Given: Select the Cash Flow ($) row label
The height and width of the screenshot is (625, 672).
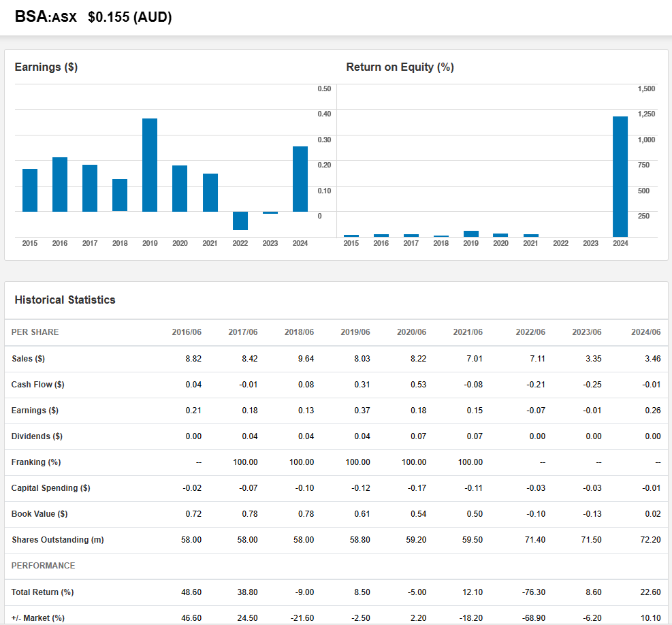Looking at the screenshot, I should [37, 385].
